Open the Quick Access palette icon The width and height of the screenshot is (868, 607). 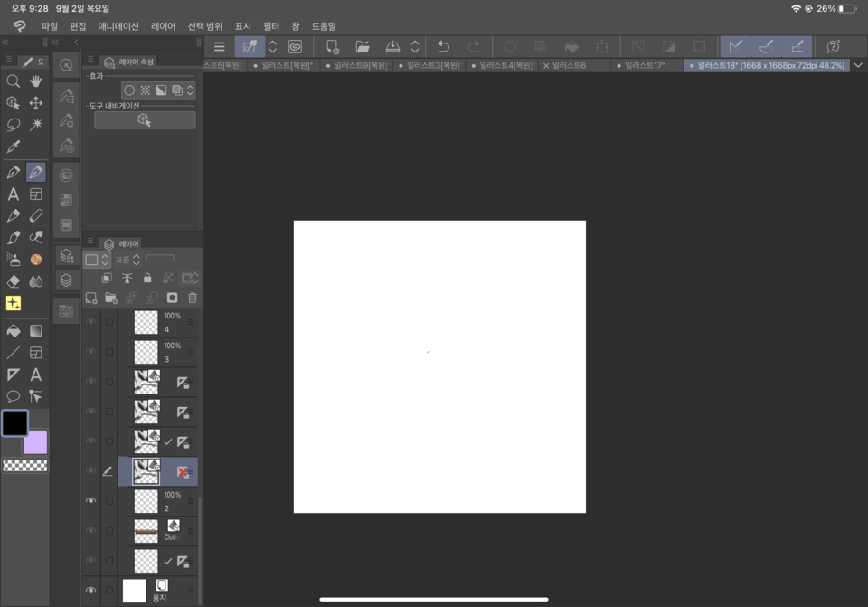tap(66, 65)
